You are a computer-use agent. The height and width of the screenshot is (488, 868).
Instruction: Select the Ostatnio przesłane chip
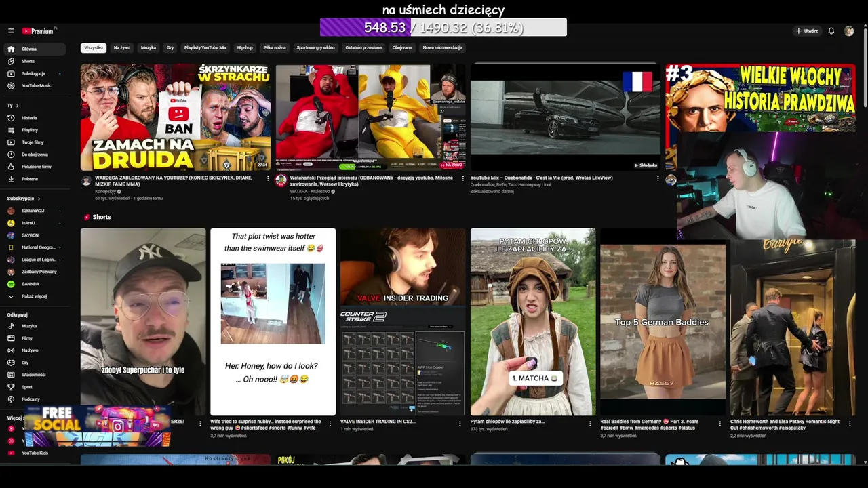363,48
